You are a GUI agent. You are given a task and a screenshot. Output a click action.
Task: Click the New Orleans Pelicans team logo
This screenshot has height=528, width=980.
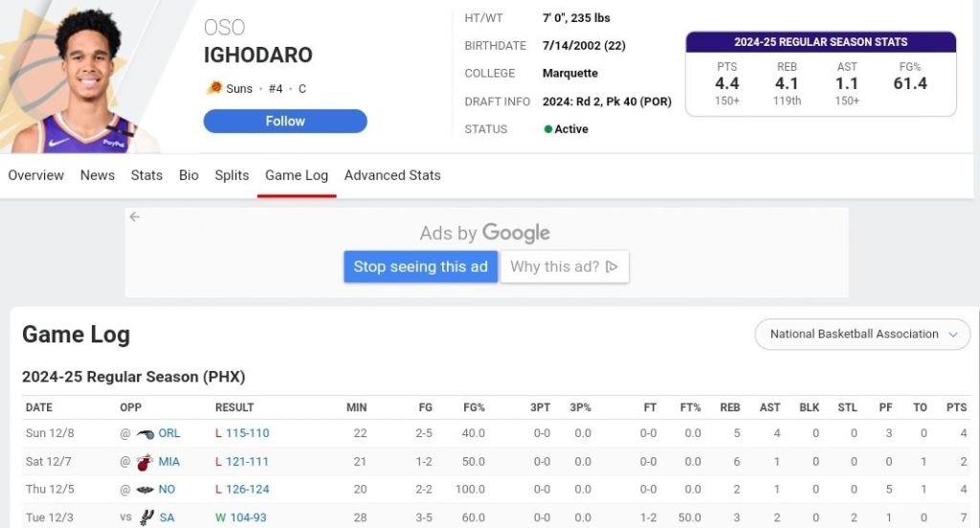click(x=145, y=490)
